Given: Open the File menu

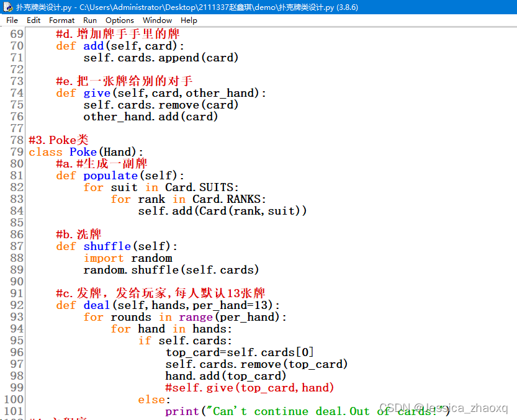Looking at the screenshot, I should tap(12, 20).
